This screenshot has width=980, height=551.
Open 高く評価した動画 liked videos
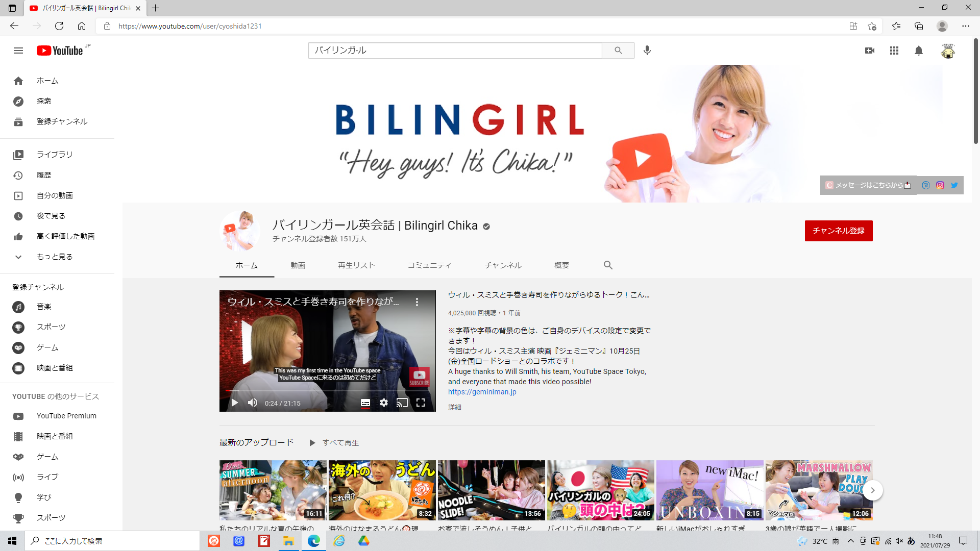coord(57,236)
